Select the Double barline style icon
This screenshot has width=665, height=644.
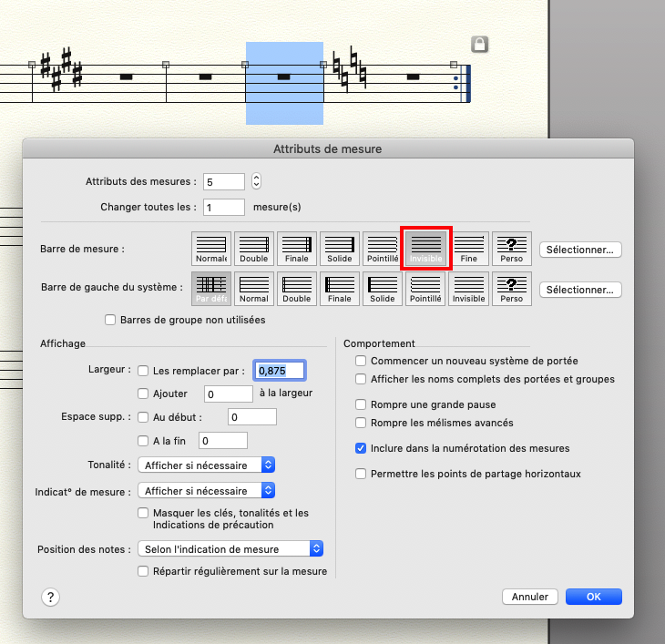coord(254,248)
